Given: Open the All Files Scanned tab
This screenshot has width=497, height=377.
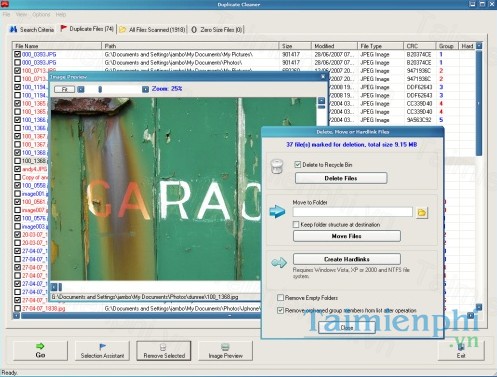Looking at the screenshot, I should pos(152,29).
